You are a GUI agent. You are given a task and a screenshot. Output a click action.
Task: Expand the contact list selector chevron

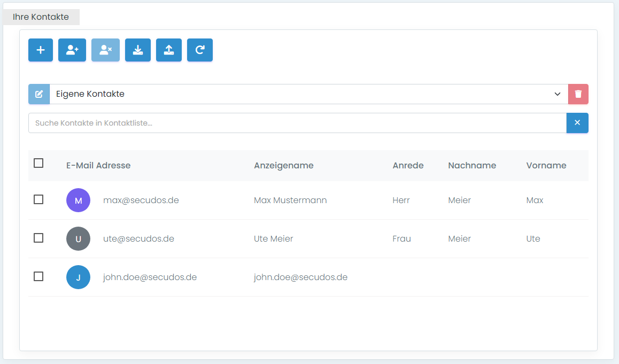coord(558,94)
